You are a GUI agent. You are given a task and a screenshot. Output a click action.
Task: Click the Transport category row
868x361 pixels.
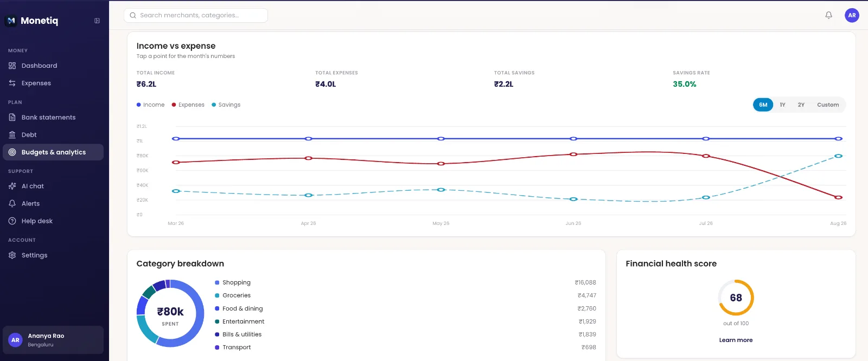click(x=405, y=347)
